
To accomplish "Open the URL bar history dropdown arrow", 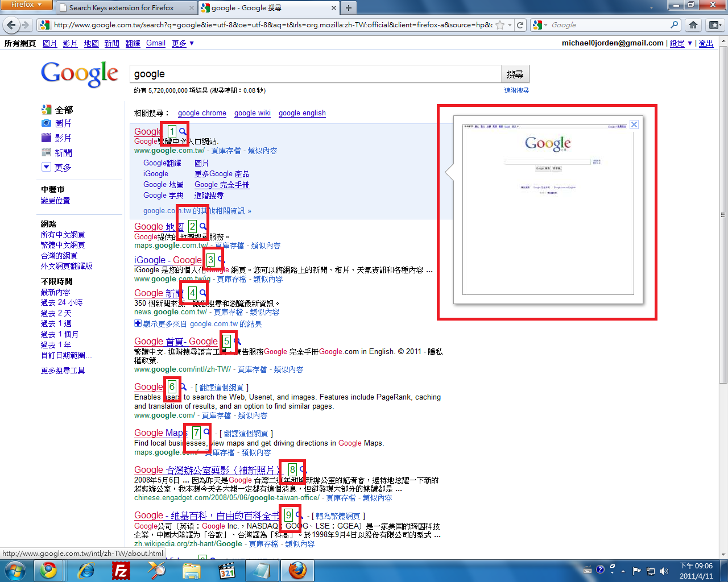I will (510, 25).
